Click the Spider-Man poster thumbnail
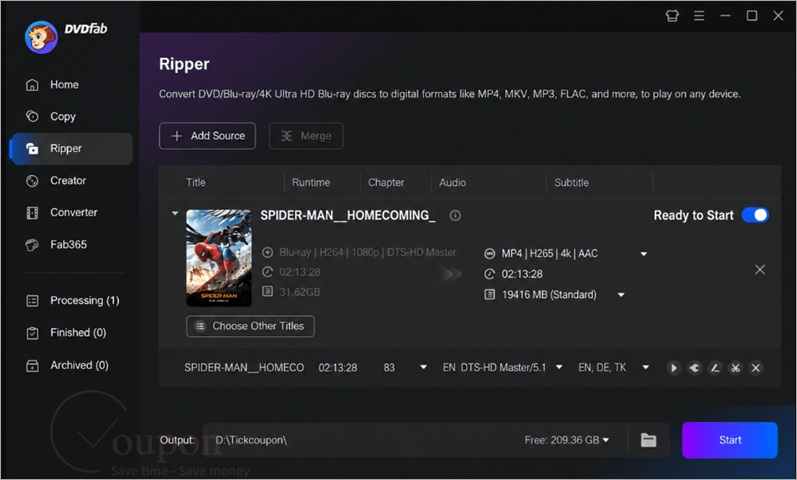This screenshot has width=797, height=480. tap(219, 258)
